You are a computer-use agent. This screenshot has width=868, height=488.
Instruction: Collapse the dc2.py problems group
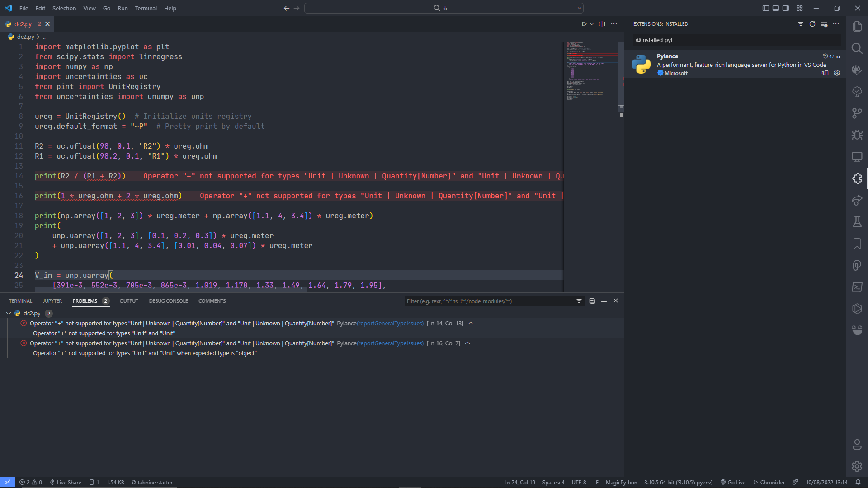click(x=8, y=313)
